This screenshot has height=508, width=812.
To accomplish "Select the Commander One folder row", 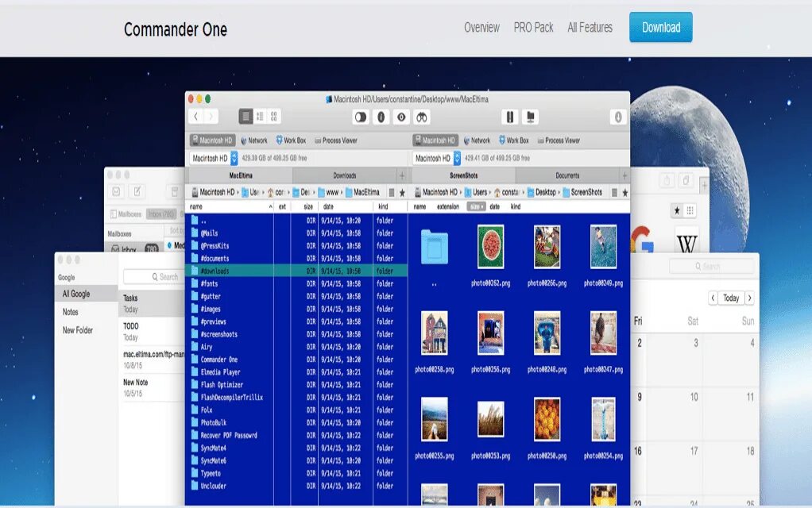I will pyautogui.click(x=297, y=359).
